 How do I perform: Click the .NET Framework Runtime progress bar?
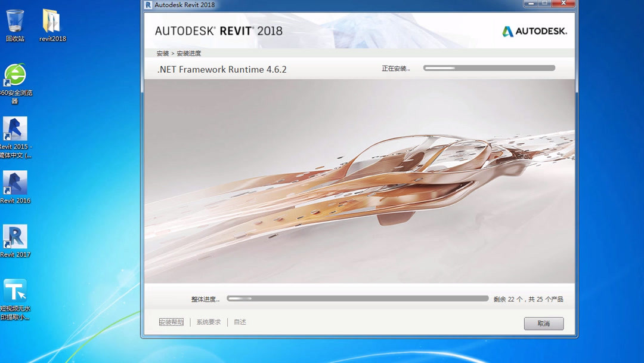[x=489, y=67]
